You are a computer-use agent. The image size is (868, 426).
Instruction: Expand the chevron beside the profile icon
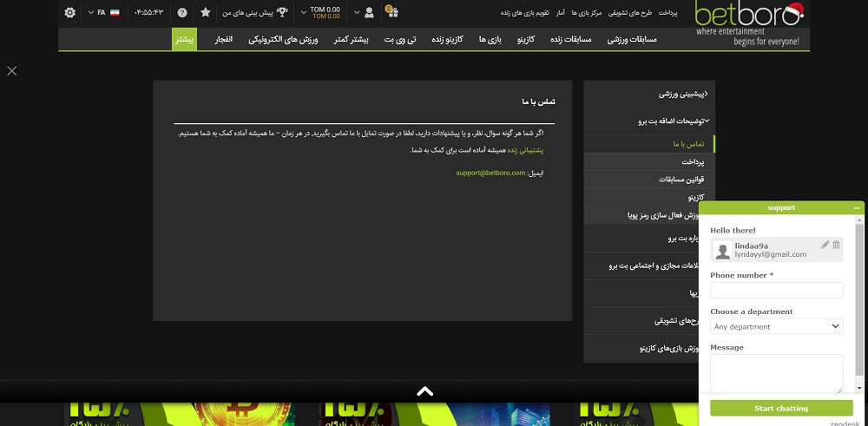[x=357, y=12]
